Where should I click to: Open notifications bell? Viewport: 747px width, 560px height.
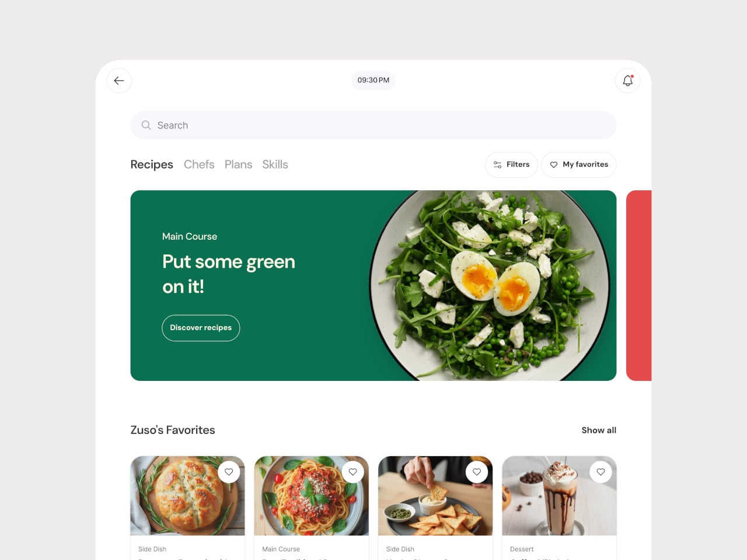coord(628,80)
